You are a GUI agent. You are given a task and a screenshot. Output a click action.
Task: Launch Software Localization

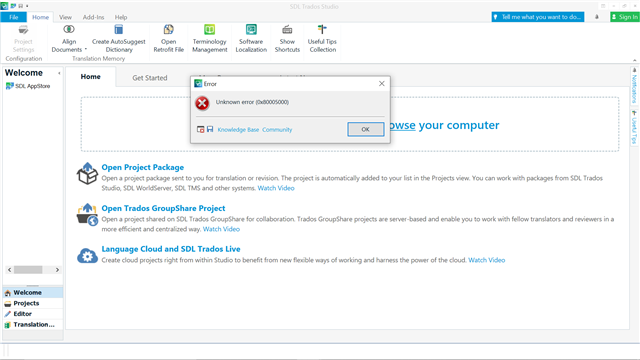tap(251, 39)
